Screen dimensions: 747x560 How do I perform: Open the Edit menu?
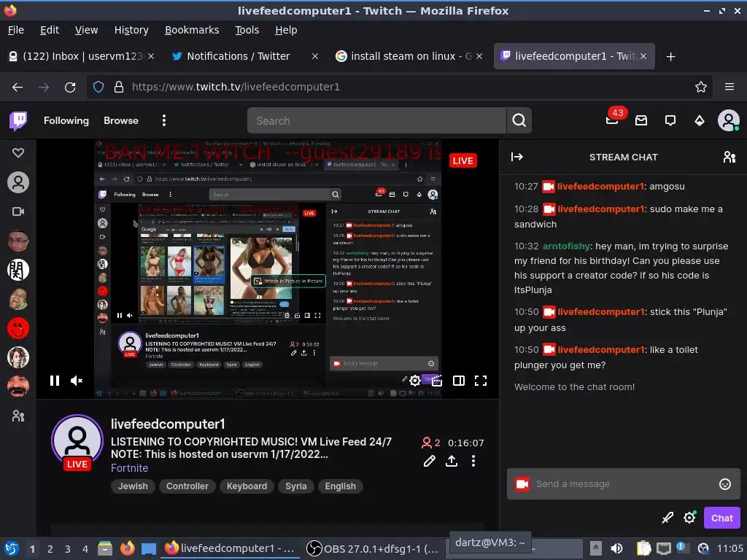point(50,30)
